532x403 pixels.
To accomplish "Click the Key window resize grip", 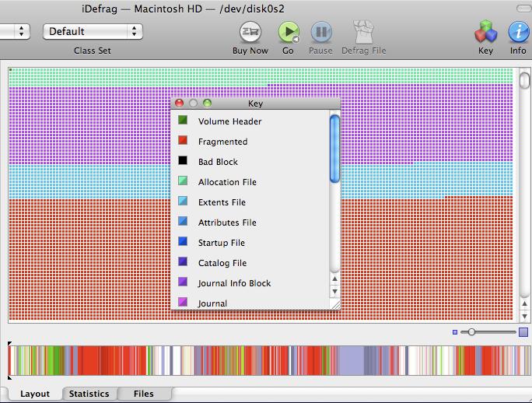I will coord(335,304).
